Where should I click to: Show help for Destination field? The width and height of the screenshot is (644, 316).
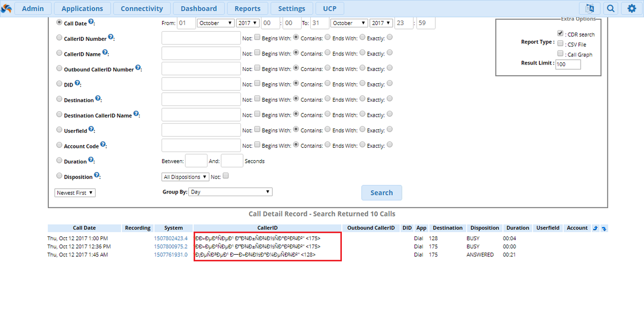[x=98, y=99]
